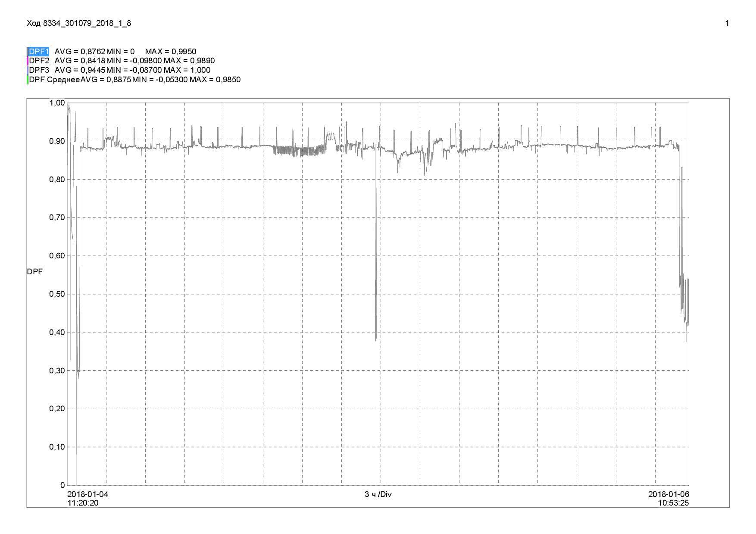
Task: Click the Ход 8334 document title
Action: click(79, 23)
